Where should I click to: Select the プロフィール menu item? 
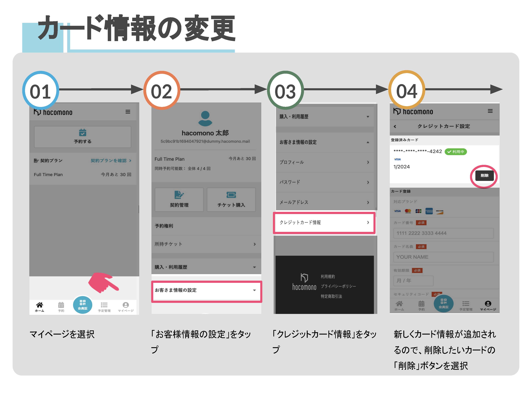pos(324,162)
